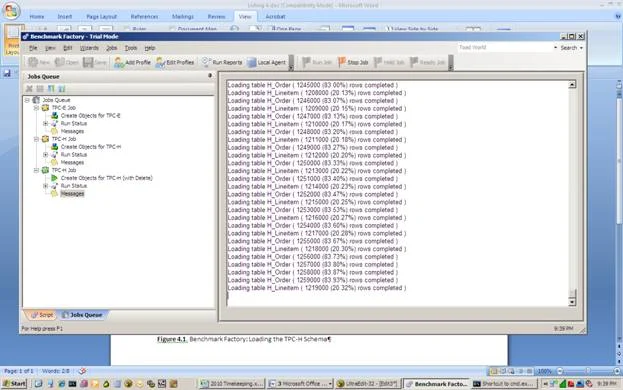Click the messages pane scroll down arrow
The width and height of the screenshot is (623, 390).
click(572, 302)
